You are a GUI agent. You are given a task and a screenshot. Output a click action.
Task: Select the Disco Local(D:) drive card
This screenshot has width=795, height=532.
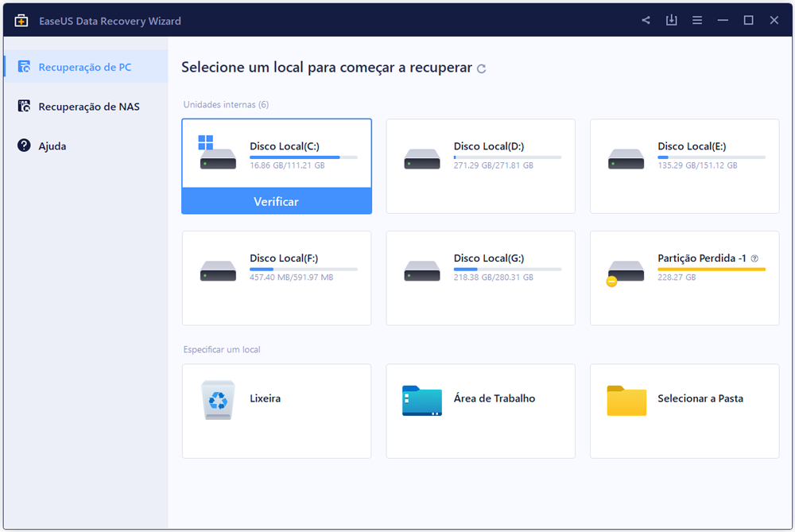pyautogui.click(x=480, y=166)
